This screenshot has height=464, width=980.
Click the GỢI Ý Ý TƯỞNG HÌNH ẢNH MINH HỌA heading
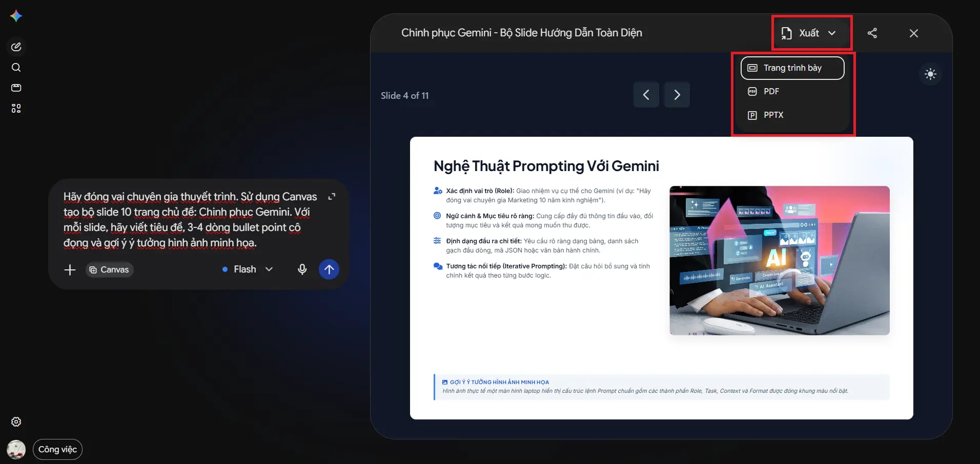coord(499,382)
